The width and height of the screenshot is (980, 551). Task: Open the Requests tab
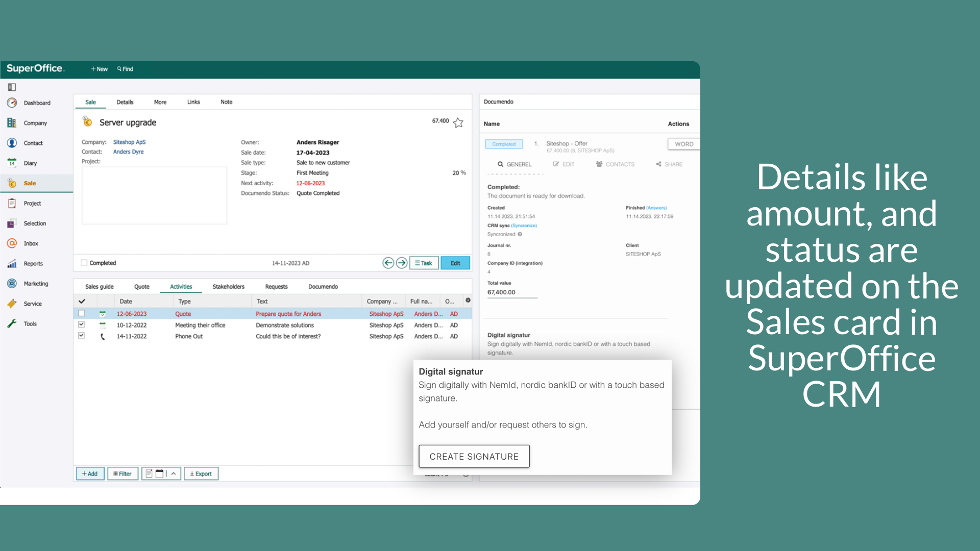(x=277, y=287)
